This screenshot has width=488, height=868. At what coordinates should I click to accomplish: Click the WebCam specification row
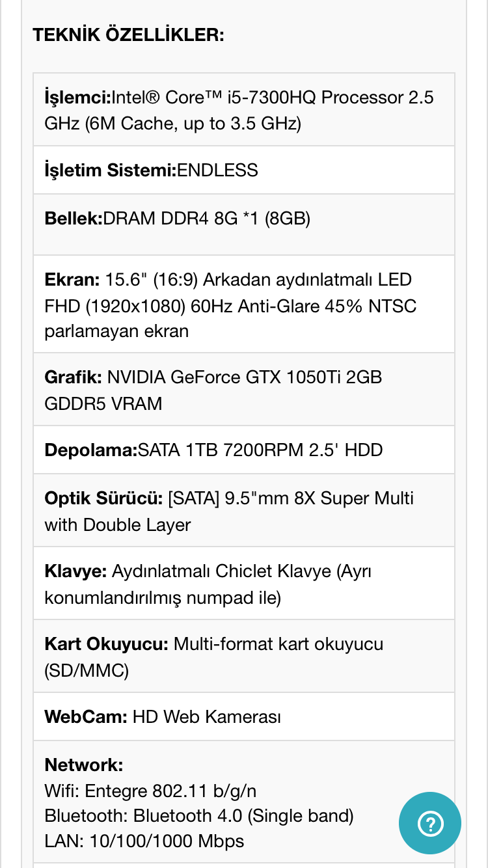coord(244,716)
